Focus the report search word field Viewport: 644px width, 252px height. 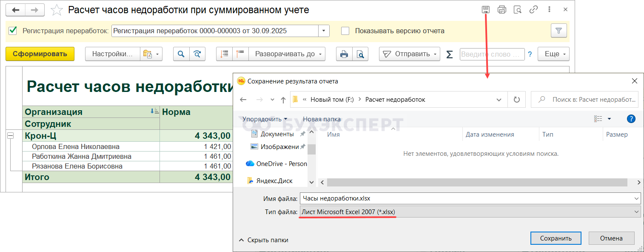click(492, 54)
